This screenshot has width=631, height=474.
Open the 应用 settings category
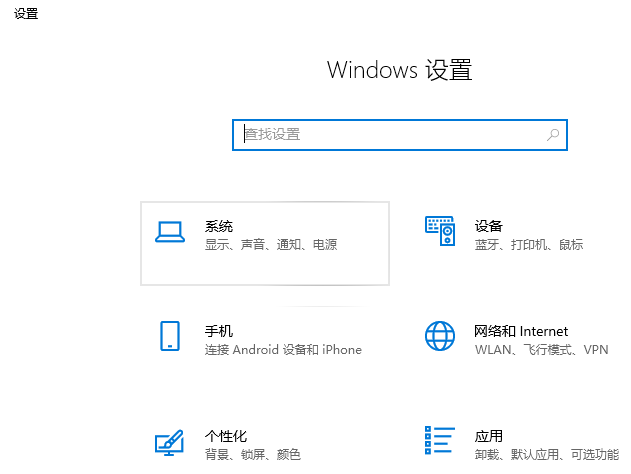coord(489,436)
